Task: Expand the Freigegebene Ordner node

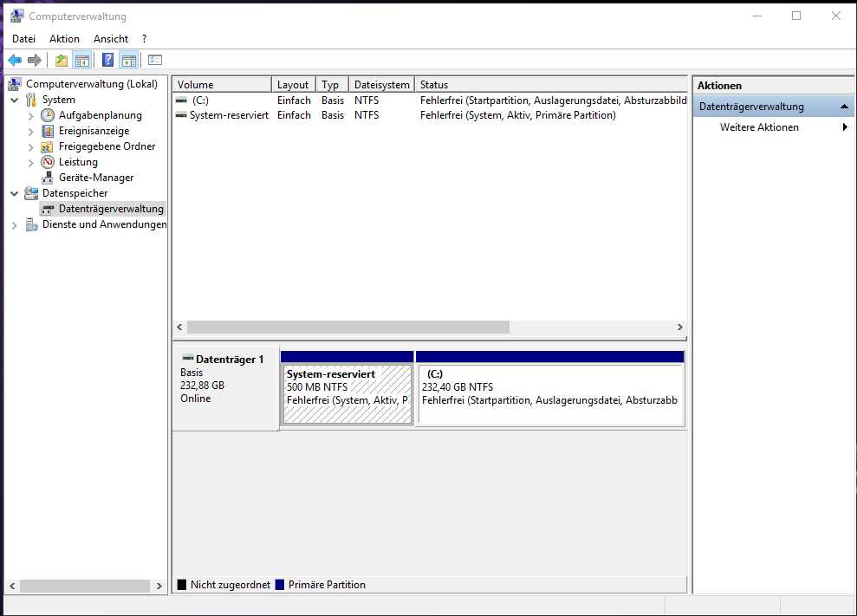Action: (31, 147)
